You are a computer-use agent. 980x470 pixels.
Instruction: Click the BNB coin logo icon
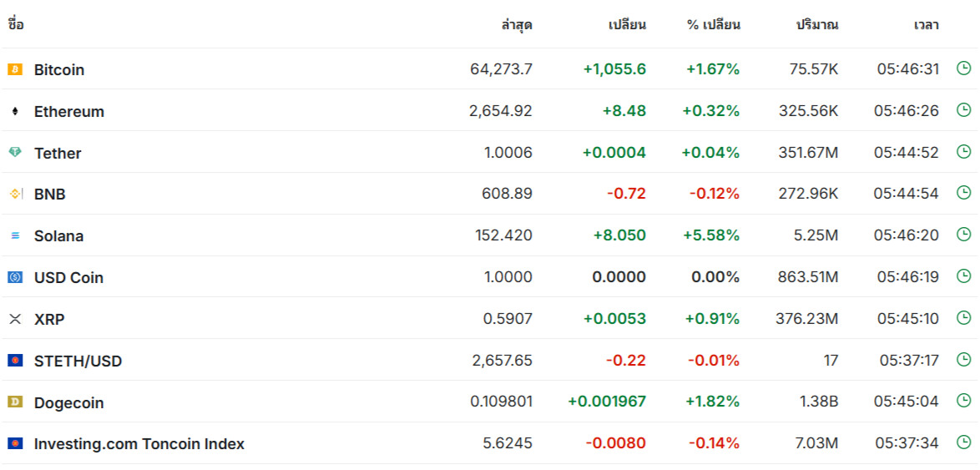click(16, 195)
